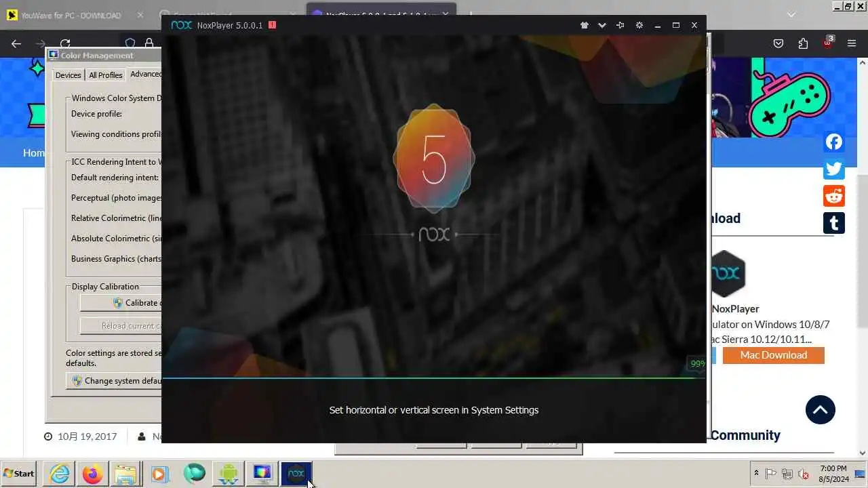Click scroll-to-top round arrow button
The width and height of the screenshot is (868, 488).
(821, 410)
